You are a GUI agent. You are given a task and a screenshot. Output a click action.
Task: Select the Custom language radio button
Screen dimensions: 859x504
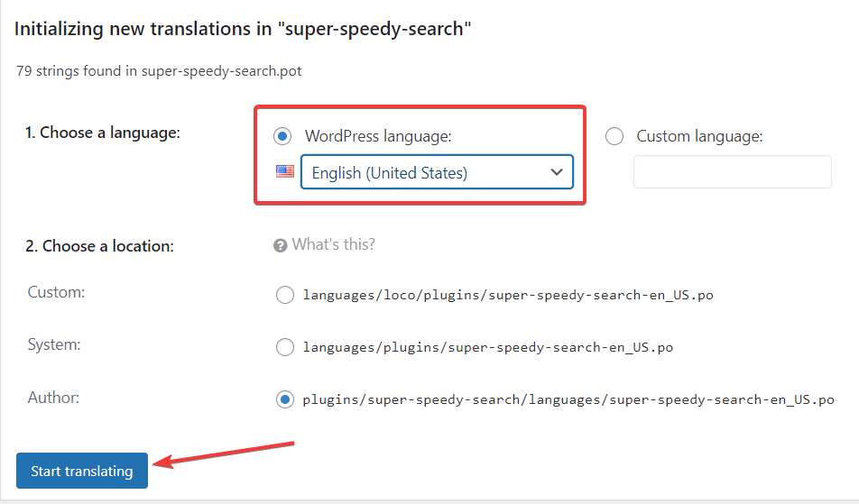(x=614, y=136)
